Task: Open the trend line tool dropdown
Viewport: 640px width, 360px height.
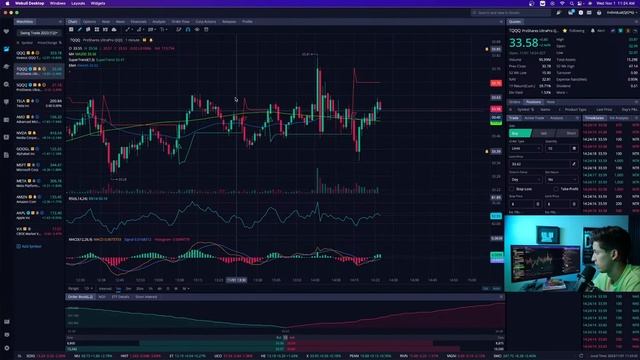Action: (129, 29)
